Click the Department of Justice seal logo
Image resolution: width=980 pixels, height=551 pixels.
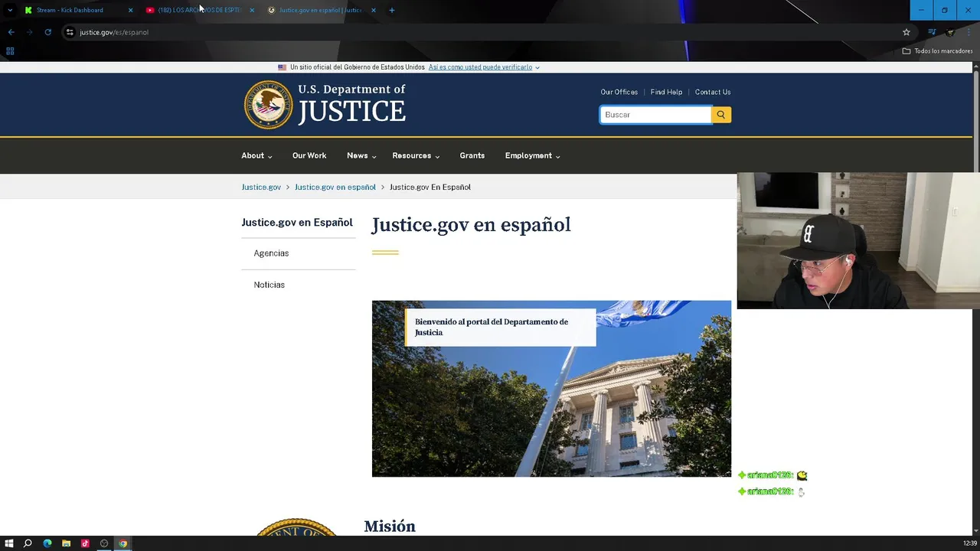268,104
